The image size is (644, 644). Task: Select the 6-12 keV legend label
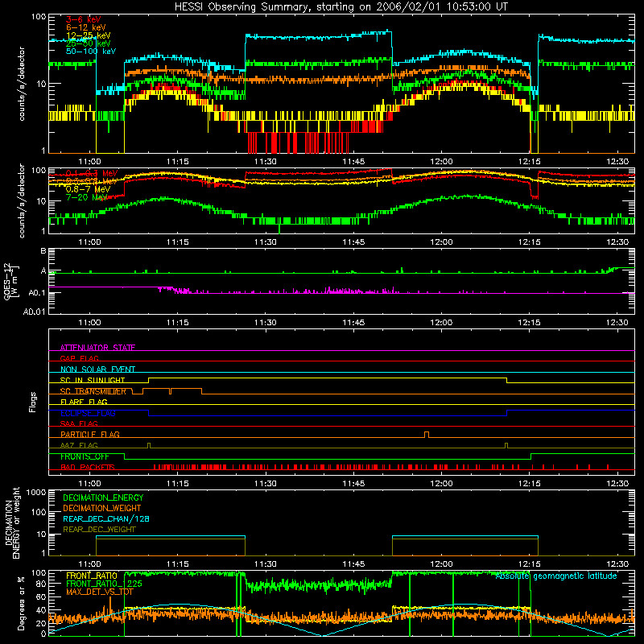85,27
